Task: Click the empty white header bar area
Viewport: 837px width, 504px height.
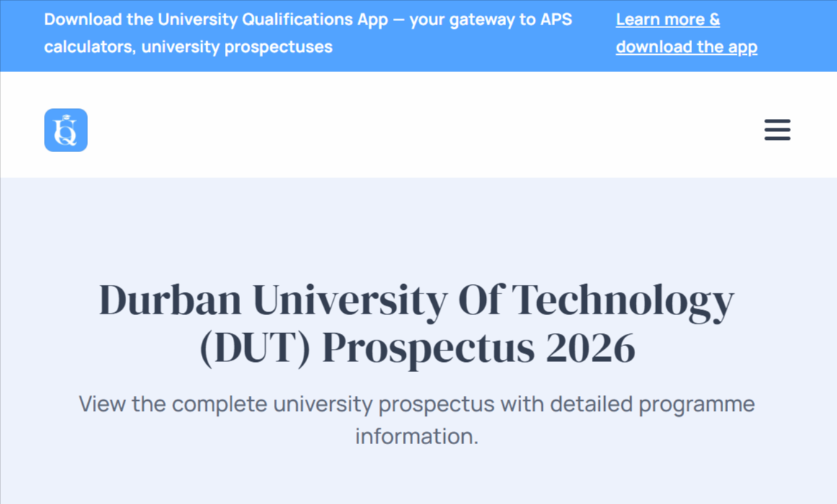Action: 417,130
